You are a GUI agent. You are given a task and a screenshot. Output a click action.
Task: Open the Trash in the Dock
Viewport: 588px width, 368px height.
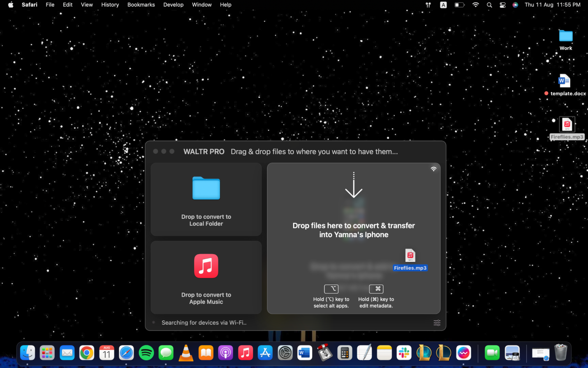561,353
